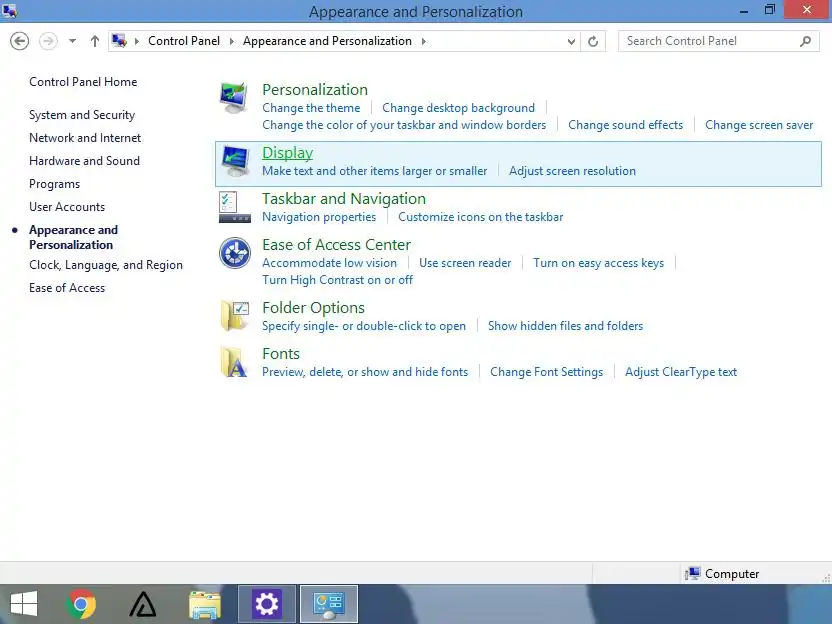This screenshot has height=624, width=832.
Task: Open the Ease of Access Center icon
Action: [235, 253]
